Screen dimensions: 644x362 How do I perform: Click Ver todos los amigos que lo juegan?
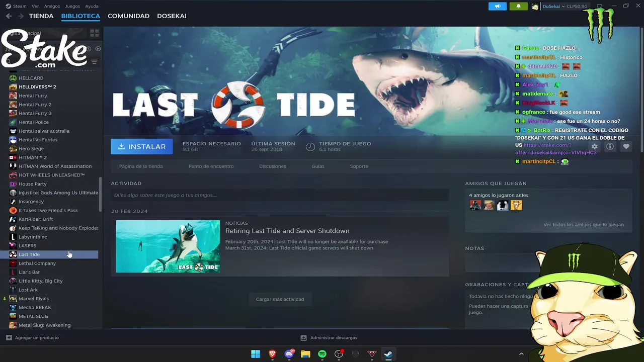[584, 225]
